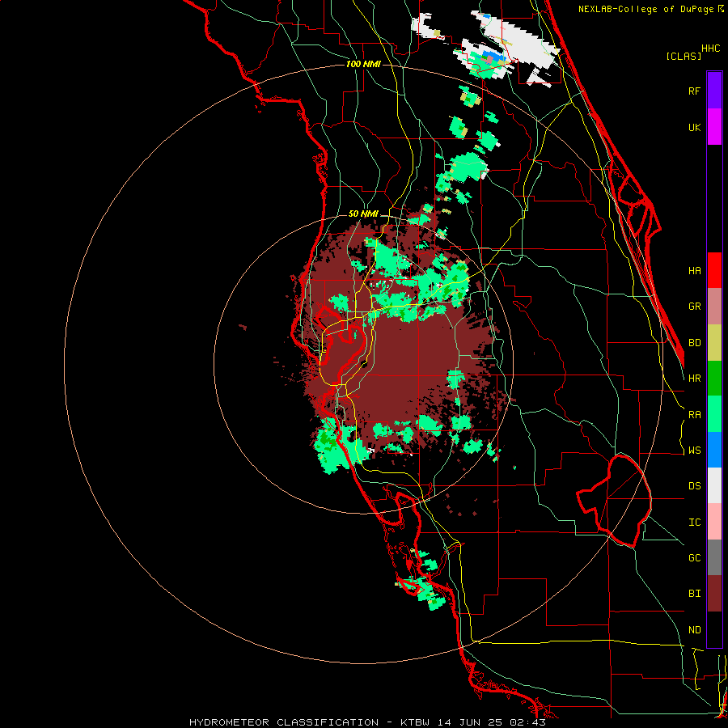Click the RF legend label
Viewport: 728px width, 728px height.
tap(694, 91)
